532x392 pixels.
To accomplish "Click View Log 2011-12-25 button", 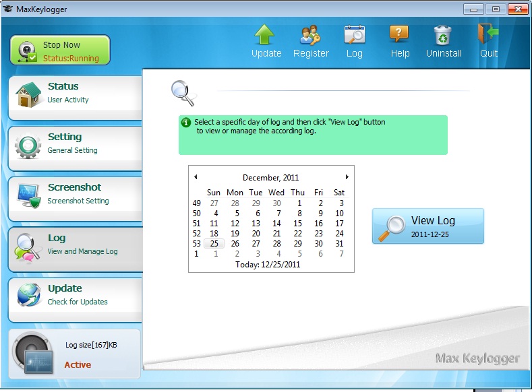I will tap(428, 226).
